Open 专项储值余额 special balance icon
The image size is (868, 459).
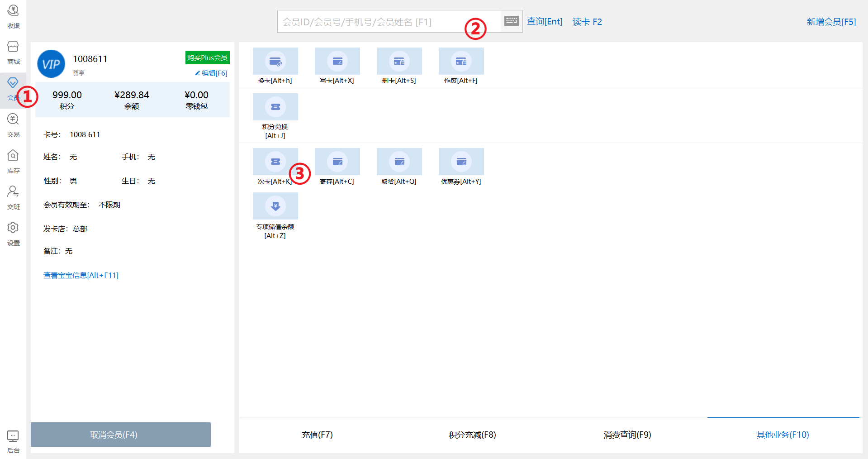pyautogui.click(x=275, y=206)
